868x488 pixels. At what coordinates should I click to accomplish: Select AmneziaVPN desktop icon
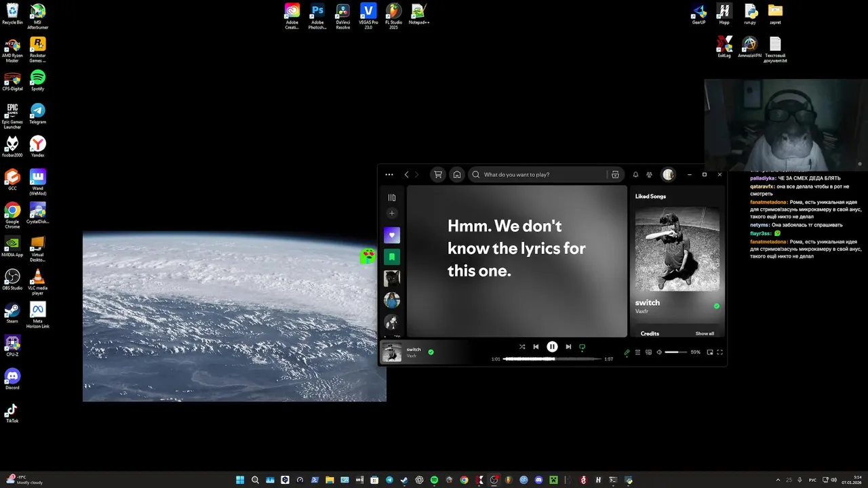(x=749, y=47)
